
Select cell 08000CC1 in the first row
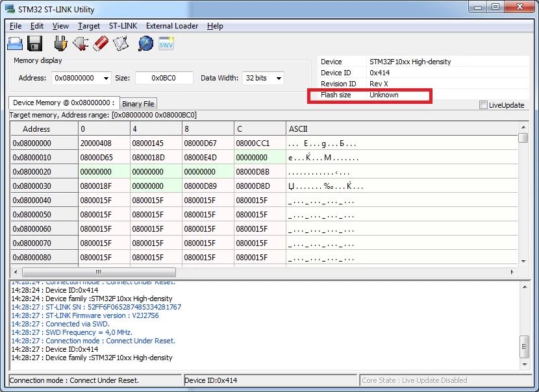click(260, 143)
